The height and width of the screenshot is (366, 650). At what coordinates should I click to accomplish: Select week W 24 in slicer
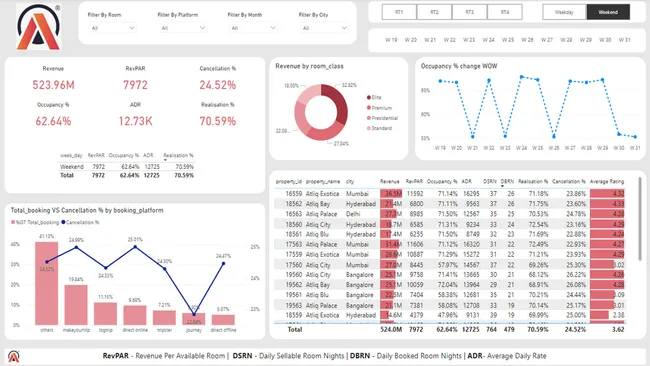488,40
